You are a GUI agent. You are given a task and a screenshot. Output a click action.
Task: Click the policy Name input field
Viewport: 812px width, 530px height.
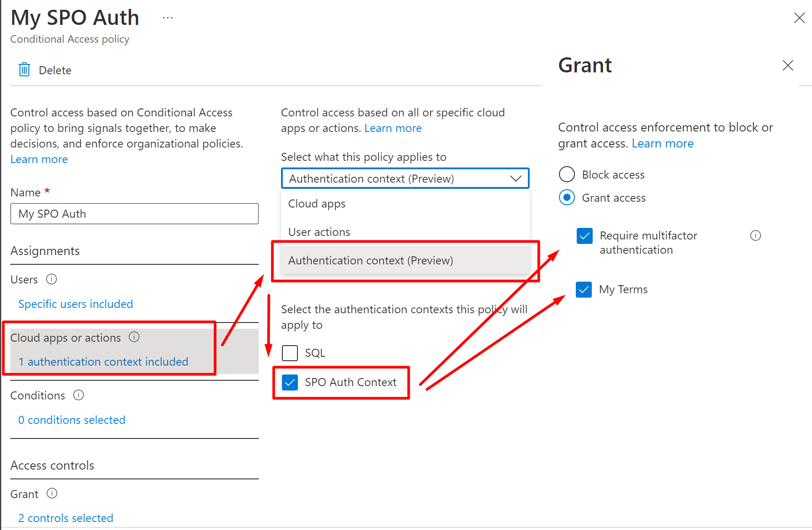[x=134, y=214]
